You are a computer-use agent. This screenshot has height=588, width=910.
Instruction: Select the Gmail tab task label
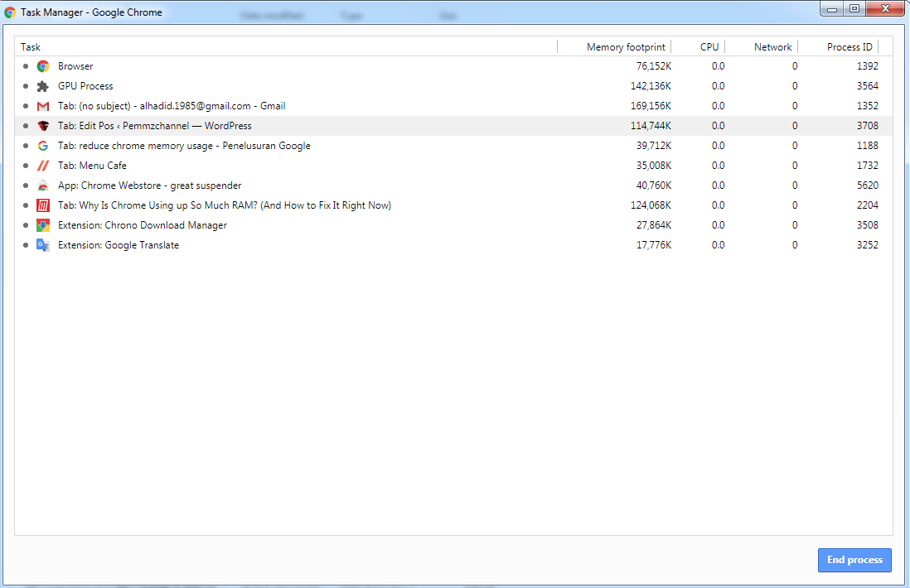[x=171, y=106]
